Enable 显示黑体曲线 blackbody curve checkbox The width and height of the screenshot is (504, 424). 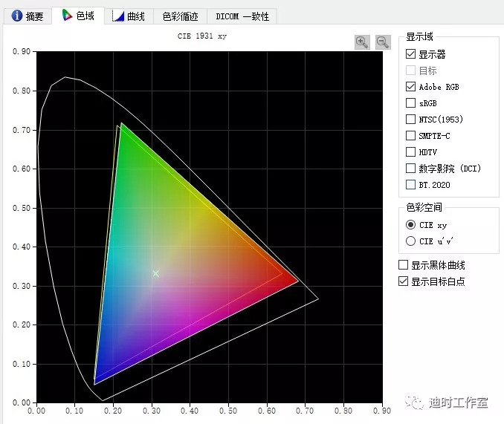pos(403,265)
